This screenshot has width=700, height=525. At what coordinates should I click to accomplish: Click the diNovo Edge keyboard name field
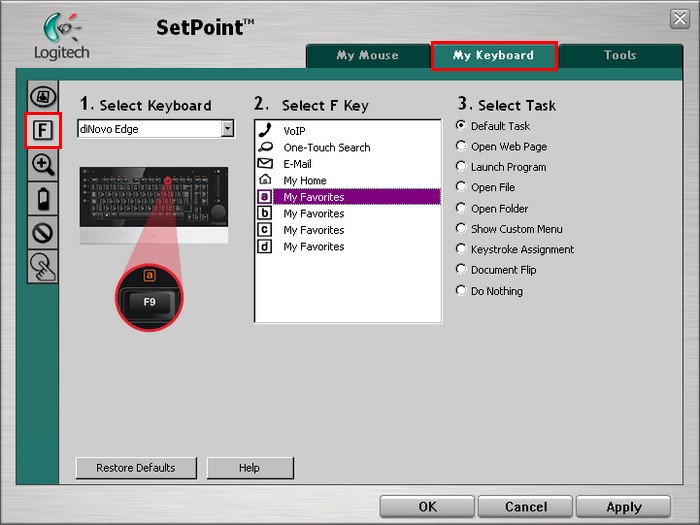[150, 129]
